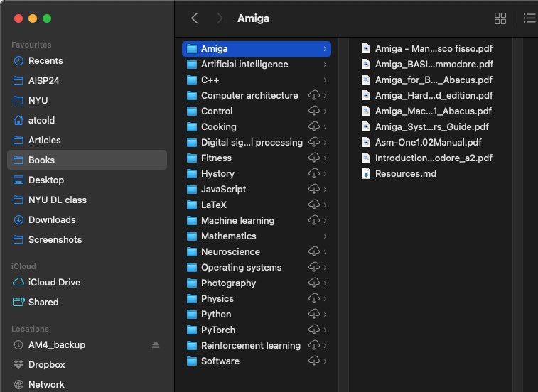Click cloud download icon beside LaTeX
The height and width of the screenshot is (392, 538).
(314, 205)
